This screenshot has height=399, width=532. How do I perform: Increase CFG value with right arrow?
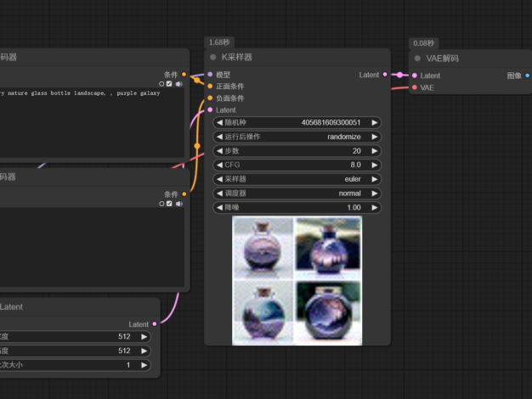pos(375,165)
